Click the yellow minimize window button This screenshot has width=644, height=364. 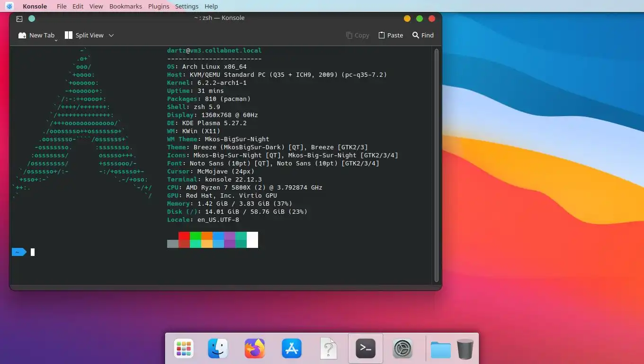click(407, 18)
